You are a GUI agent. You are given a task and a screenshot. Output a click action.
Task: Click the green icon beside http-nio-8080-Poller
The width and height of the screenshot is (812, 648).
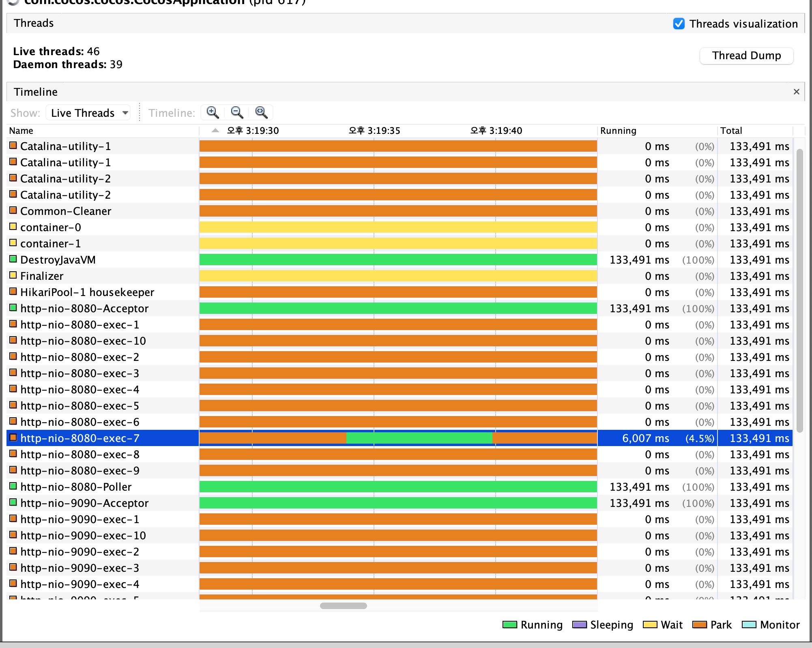click(x=13, y=486)
